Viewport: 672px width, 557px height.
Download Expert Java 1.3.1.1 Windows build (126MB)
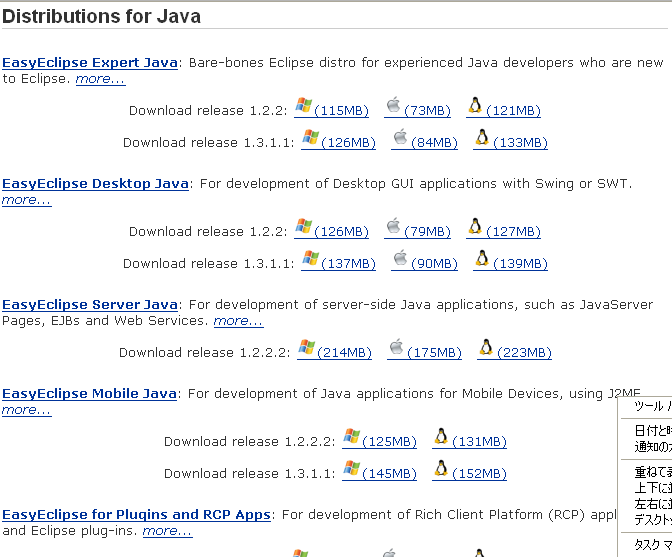[x=339, y=140]
